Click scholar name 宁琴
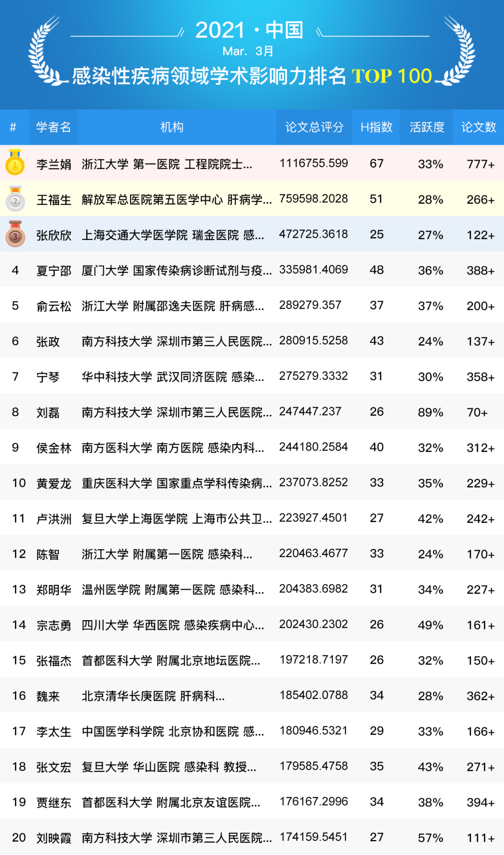 pos(48,377)
